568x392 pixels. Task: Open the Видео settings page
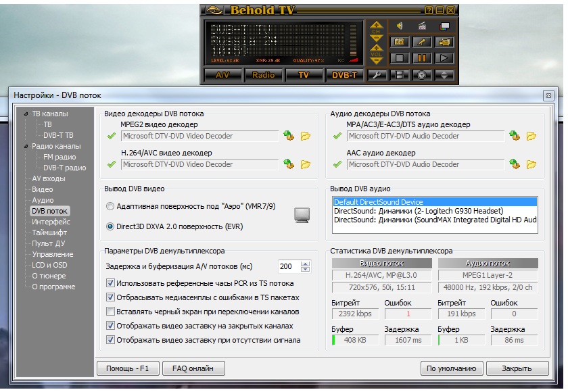(x=43, y=189)
